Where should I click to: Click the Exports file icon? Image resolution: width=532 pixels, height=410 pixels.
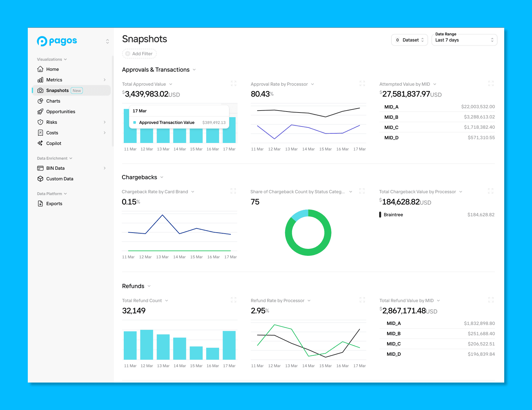pos(40,204)
